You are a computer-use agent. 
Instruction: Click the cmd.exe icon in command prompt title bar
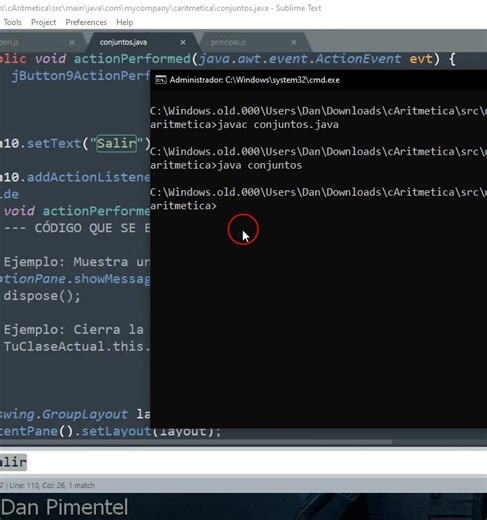161,80
